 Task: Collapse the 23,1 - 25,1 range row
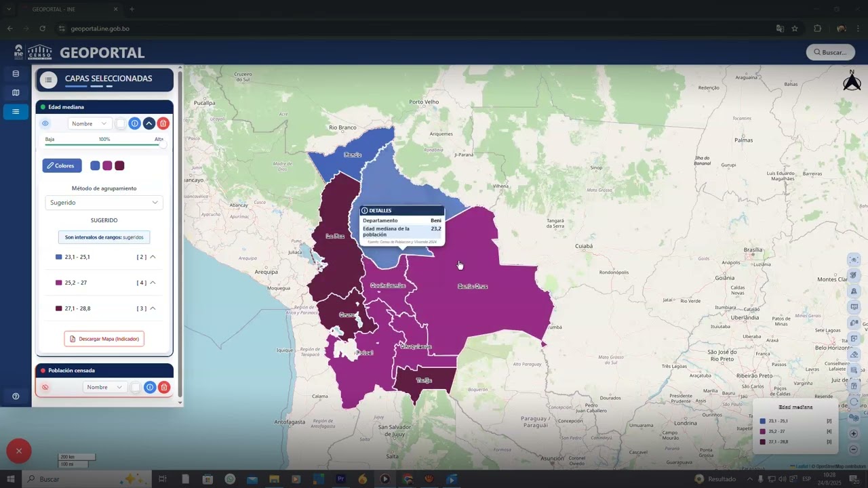click(153, 257)
